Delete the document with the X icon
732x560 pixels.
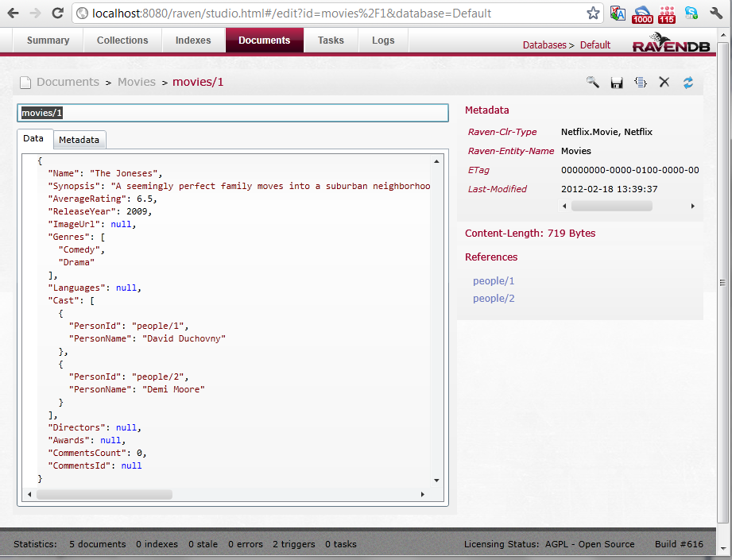tap(664, 82)
